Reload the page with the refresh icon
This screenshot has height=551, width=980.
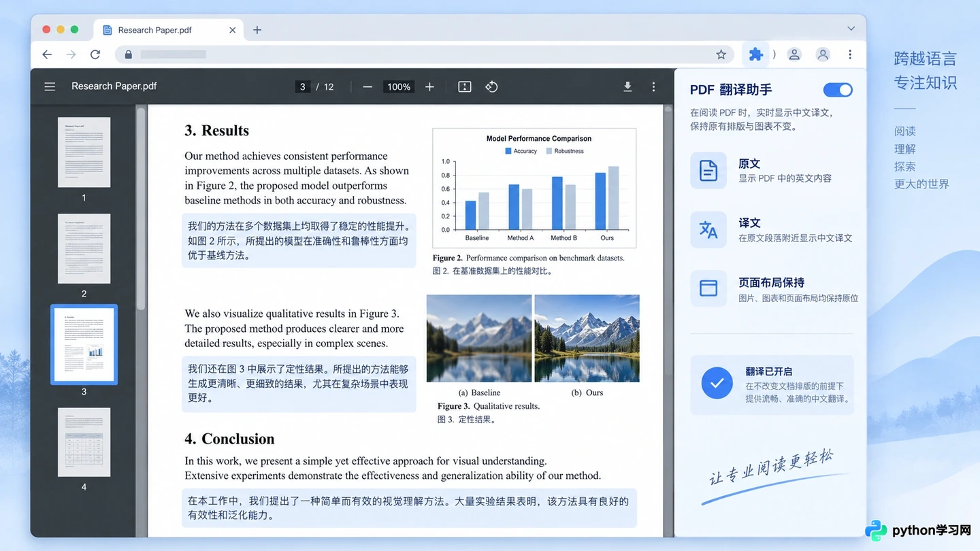[95, 54]
